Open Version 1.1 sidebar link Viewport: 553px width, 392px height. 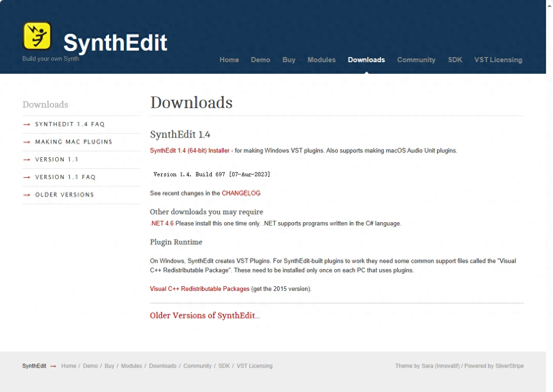[x=57, y=159]
